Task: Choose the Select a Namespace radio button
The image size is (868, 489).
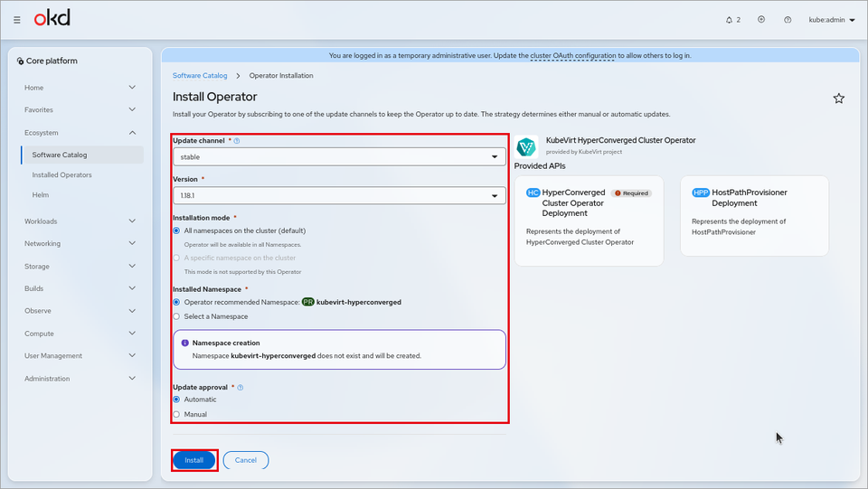Action: point(176,316)
